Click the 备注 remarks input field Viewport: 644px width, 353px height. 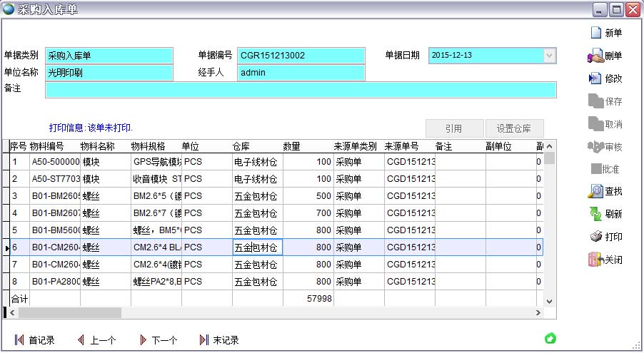click(300, 89)
